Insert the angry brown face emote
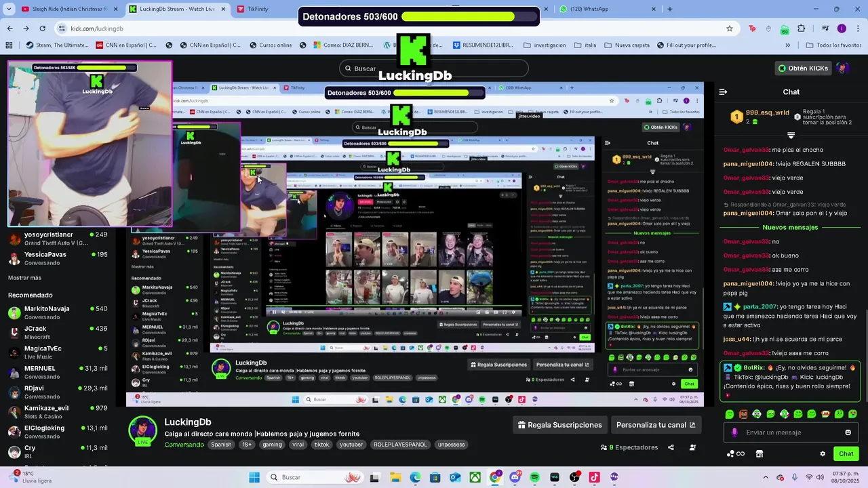 [x=743, y=413]
